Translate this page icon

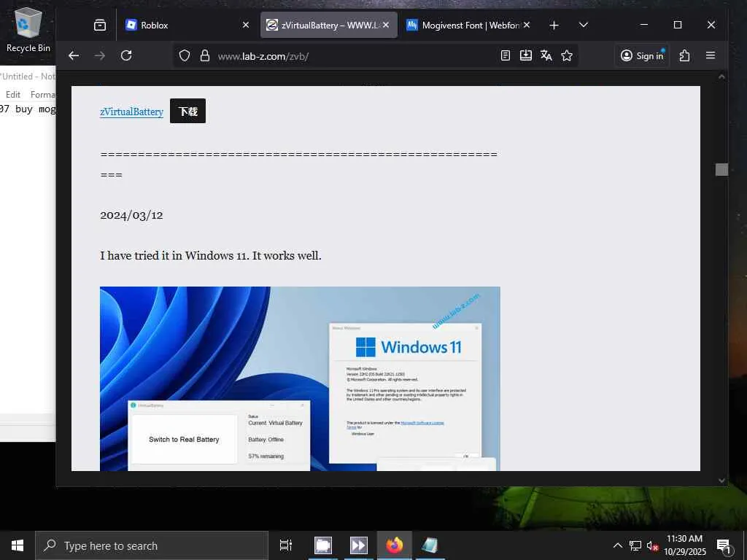pyautogui.click(x=546, y=55)
